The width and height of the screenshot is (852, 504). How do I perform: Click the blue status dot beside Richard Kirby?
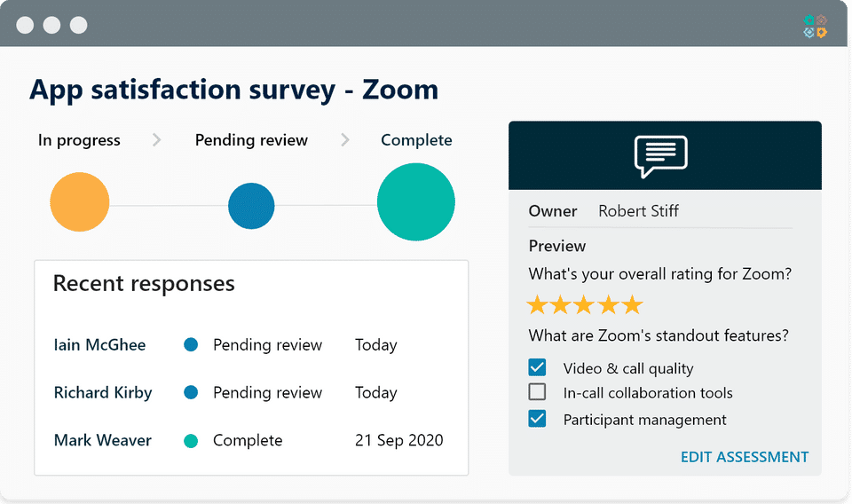pos(191,392)
